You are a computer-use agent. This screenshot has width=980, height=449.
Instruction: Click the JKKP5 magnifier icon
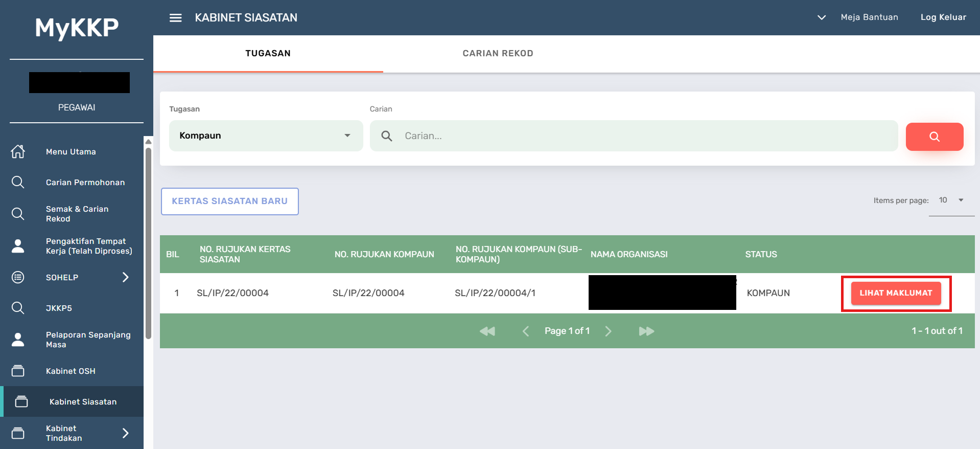(18, 308)
